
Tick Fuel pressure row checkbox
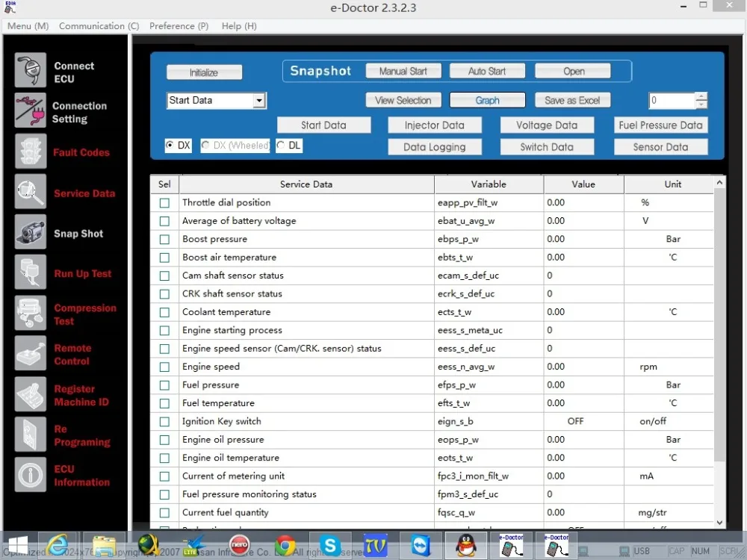point(164,385)
